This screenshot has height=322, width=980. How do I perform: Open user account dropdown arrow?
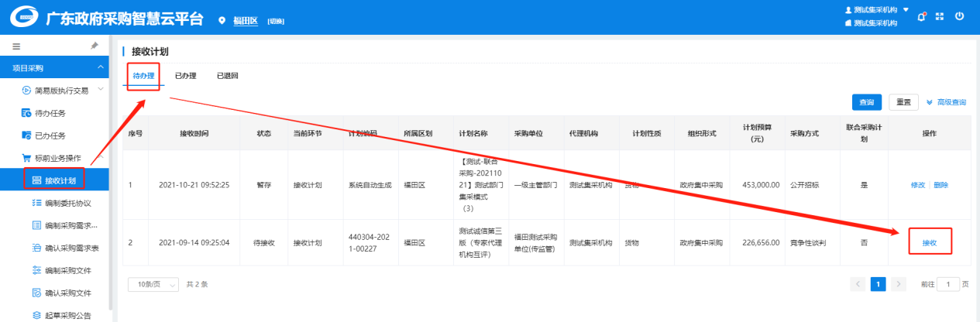(906, 10)
